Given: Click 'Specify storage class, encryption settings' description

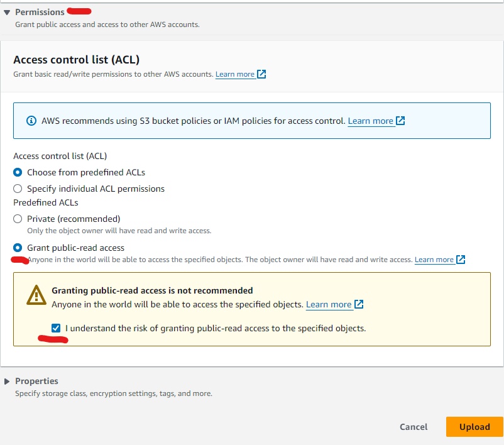Looking at the screenshot, I should 114,393.
